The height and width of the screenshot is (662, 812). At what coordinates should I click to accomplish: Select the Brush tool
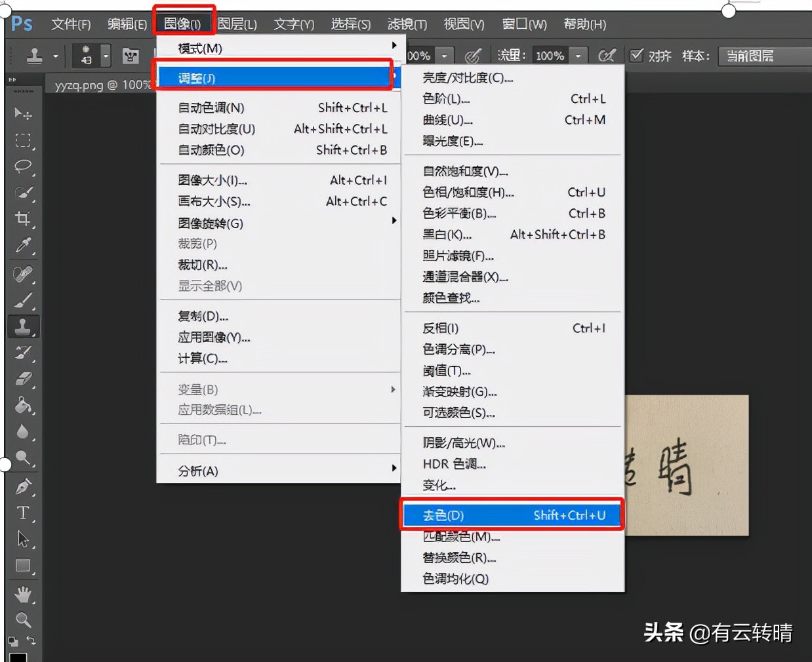pyautogui.click(x=23, y=300)
